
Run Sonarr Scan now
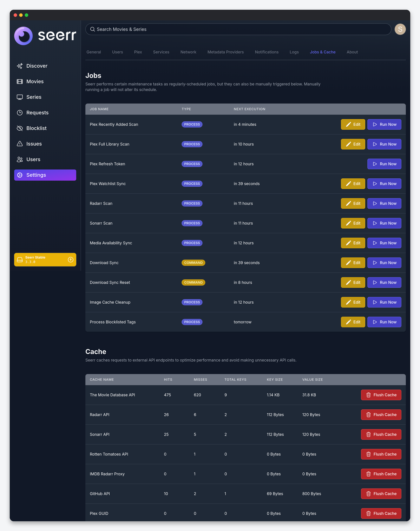click(384, 223)
